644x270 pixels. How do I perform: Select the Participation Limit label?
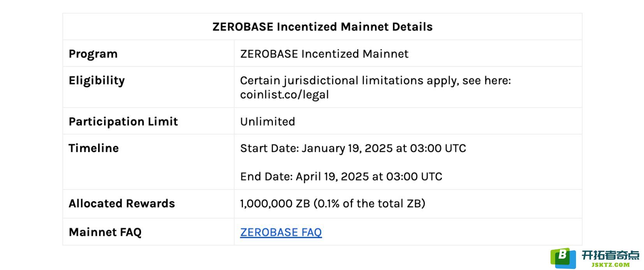[x=123, y=122]
